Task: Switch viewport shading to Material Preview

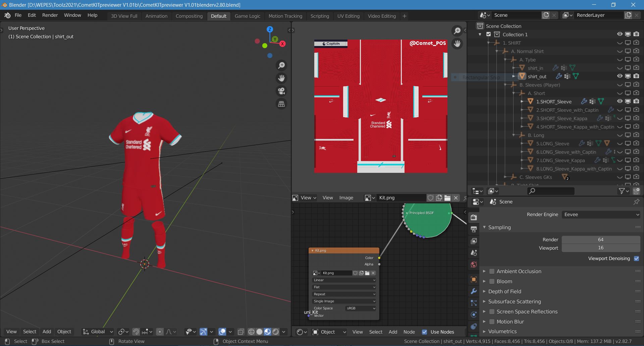Action: coord(267,331)
